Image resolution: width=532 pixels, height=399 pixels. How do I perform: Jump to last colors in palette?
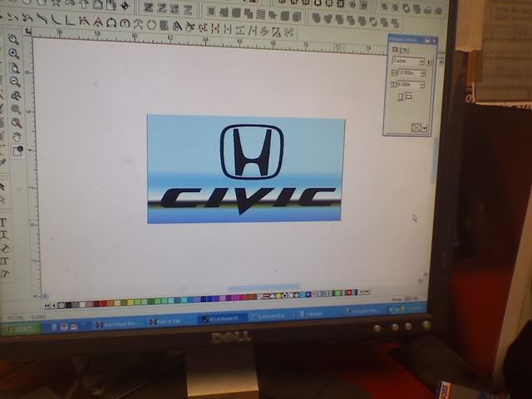pyautogui.click(x=367, y=292)
